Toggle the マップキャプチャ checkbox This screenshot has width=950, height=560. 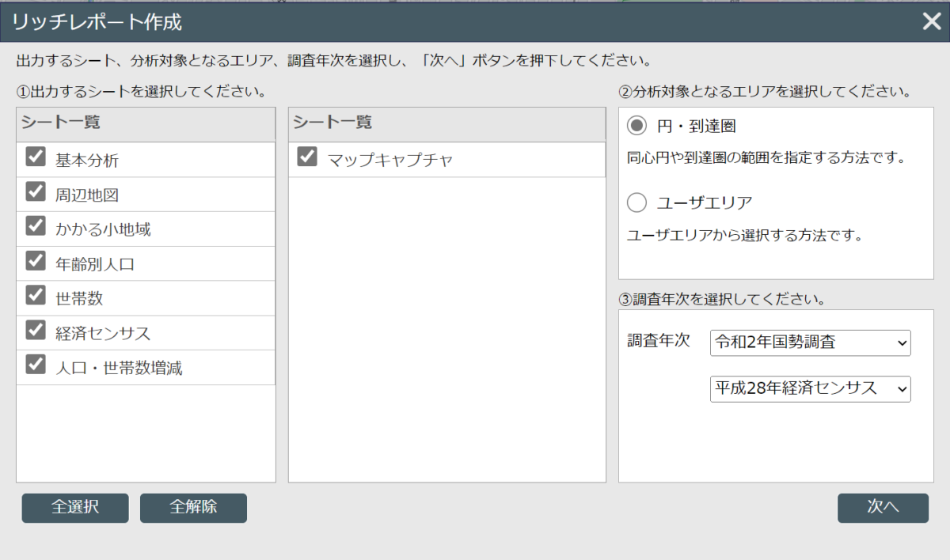307,157
